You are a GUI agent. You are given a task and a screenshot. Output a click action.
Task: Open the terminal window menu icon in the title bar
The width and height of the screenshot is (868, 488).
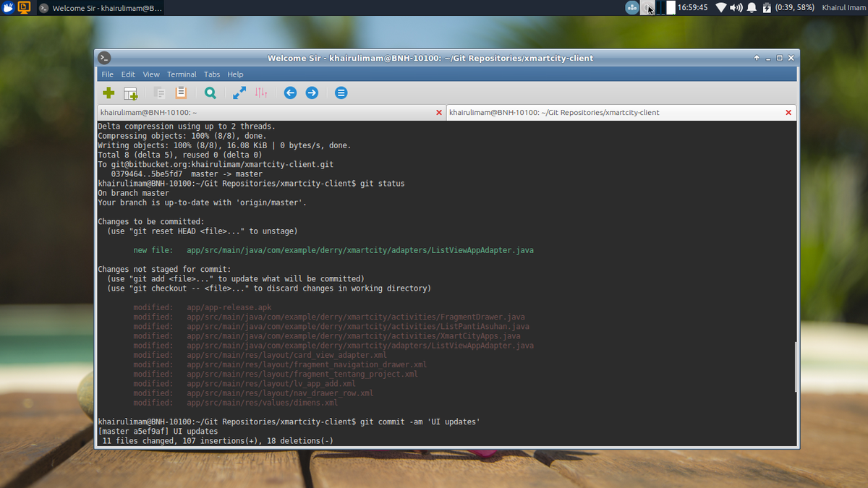click(105, 58)
